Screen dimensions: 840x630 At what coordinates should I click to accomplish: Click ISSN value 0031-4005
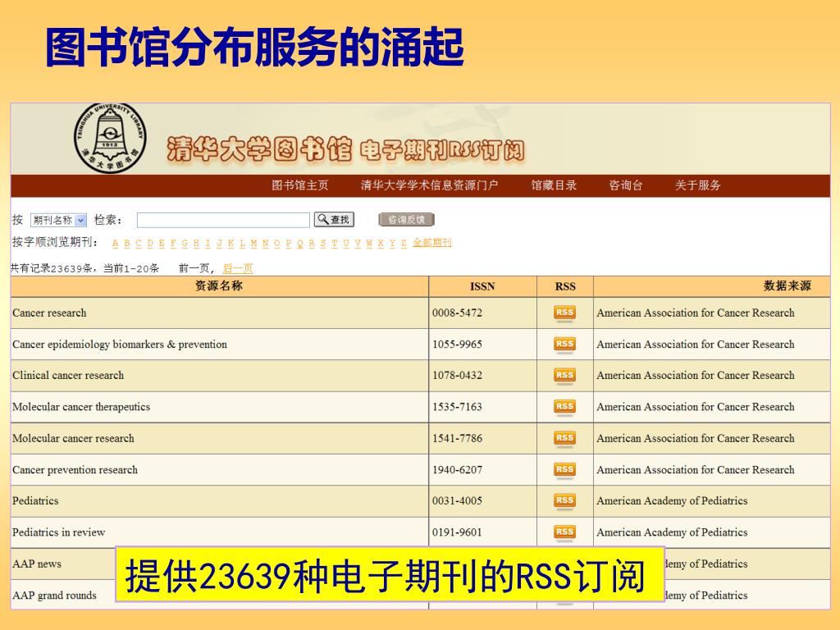click(458, 501)
